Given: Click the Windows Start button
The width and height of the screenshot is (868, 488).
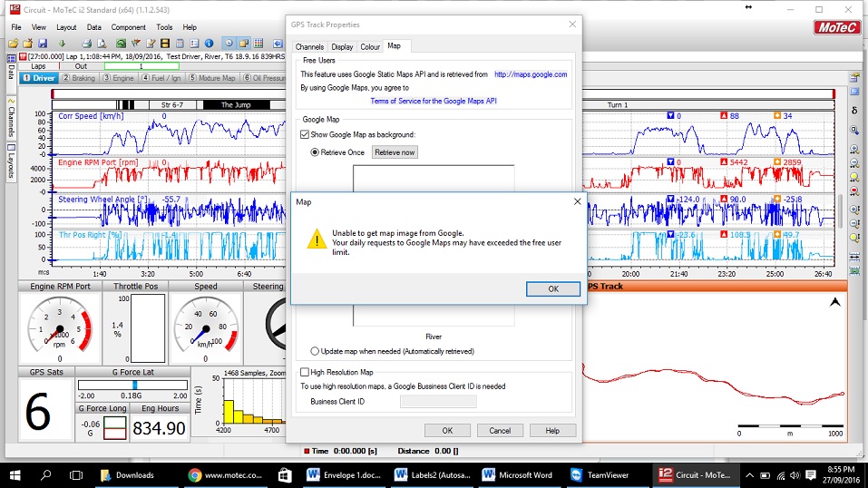Looking at the screenshot, I should [x=15, y=475].
